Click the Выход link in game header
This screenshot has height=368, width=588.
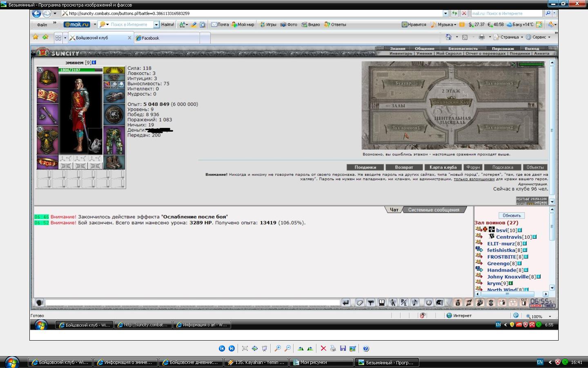tap(532, 48)
